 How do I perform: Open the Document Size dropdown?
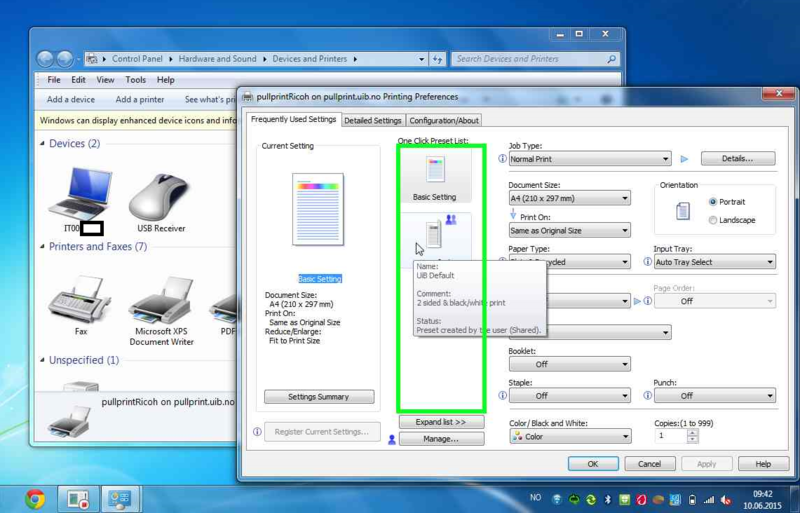(569, 198)
